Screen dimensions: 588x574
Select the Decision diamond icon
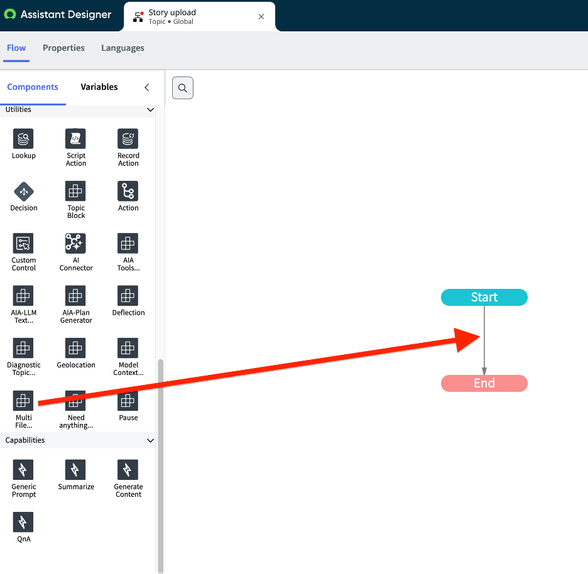tap(24, 191)
